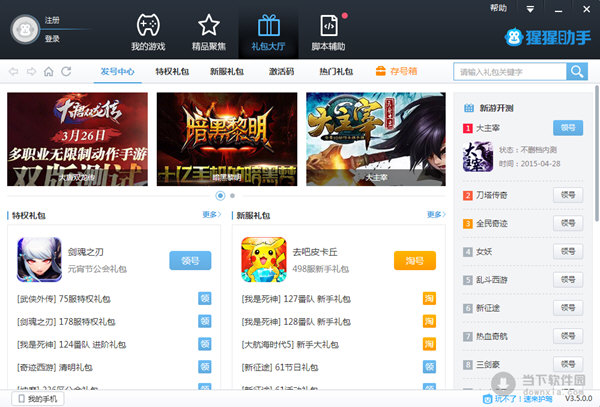Click 领号 button for 剑魂之刃
The width and height of the screenshot is (600, 407).
[x=190, y=261]
